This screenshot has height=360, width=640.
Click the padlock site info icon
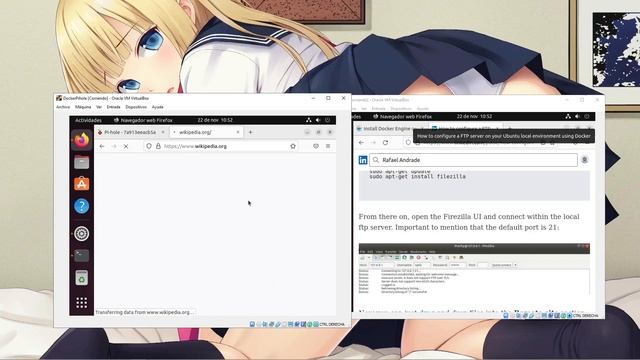pyautogui.click(x=158, y=146)
